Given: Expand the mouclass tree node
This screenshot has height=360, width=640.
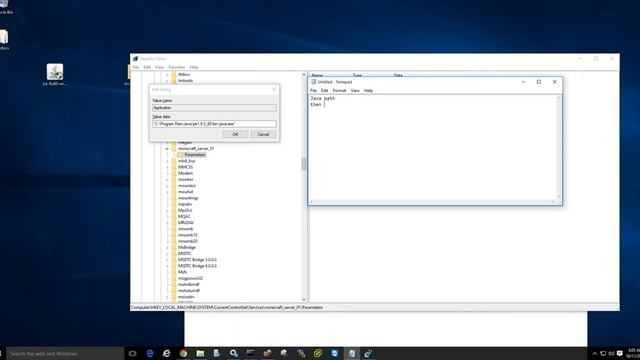Looking at the screenshot, I should coord(167,186).
